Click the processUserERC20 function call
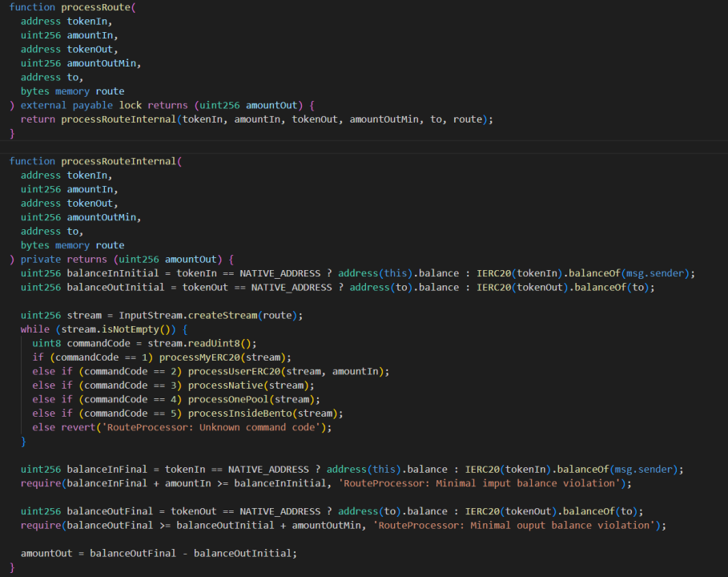This screenshot has height=577, width=728. pos(235,371)
